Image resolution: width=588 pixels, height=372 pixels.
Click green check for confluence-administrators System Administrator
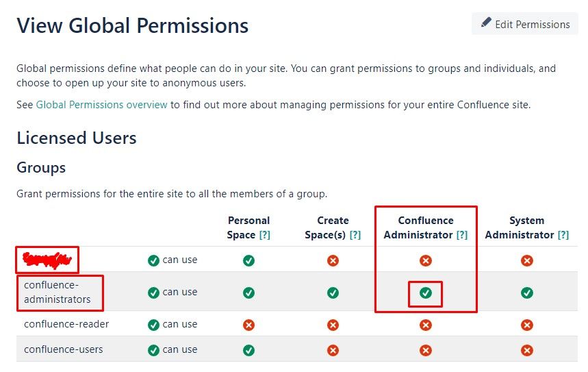526,293
